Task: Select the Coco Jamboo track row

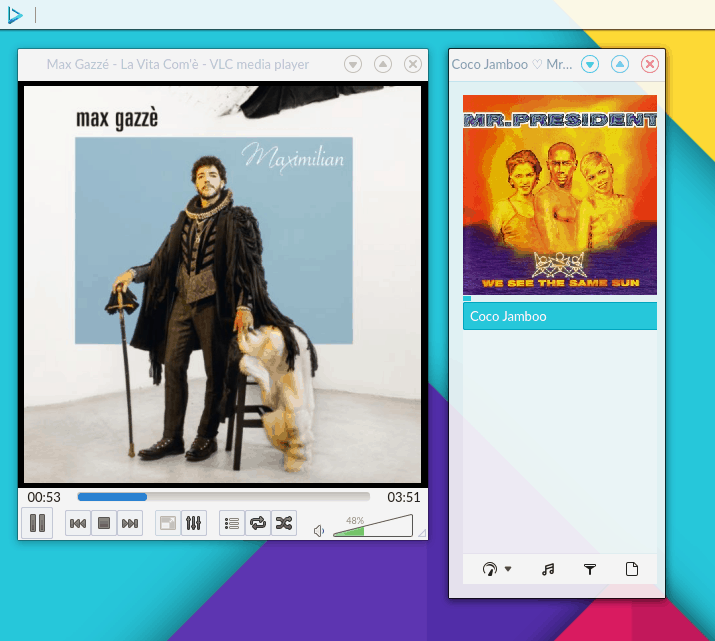Action: click(560, 316)
